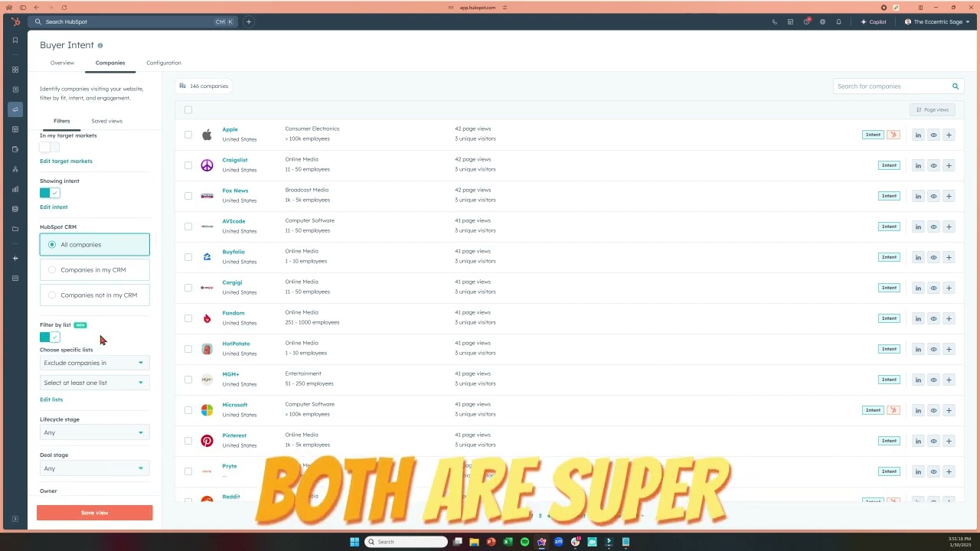980x551 pixels.
Task: Click the Windows Start button
Action: pos(354,542)
